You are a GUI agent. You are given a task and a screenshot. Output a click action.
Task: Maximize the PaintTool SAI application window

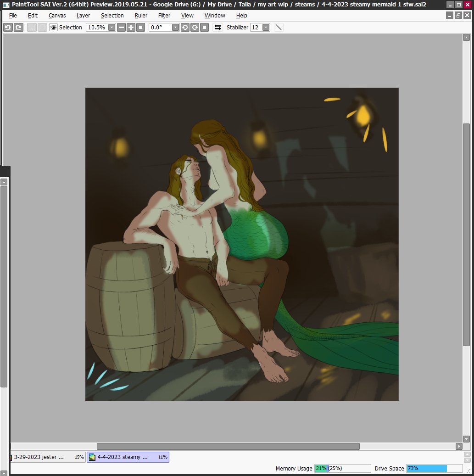(459, 5)
